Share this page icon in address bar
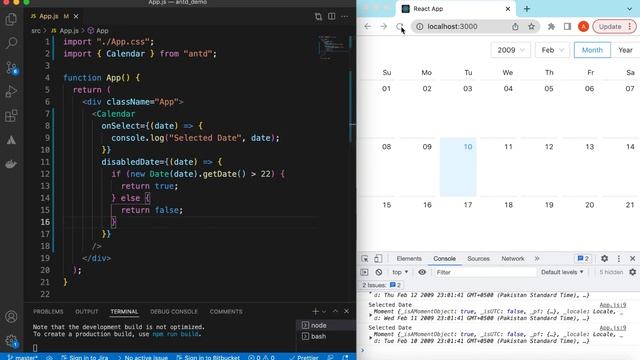Image resolution: width=640 pixels, height=360 pixels. coord(515,27)
